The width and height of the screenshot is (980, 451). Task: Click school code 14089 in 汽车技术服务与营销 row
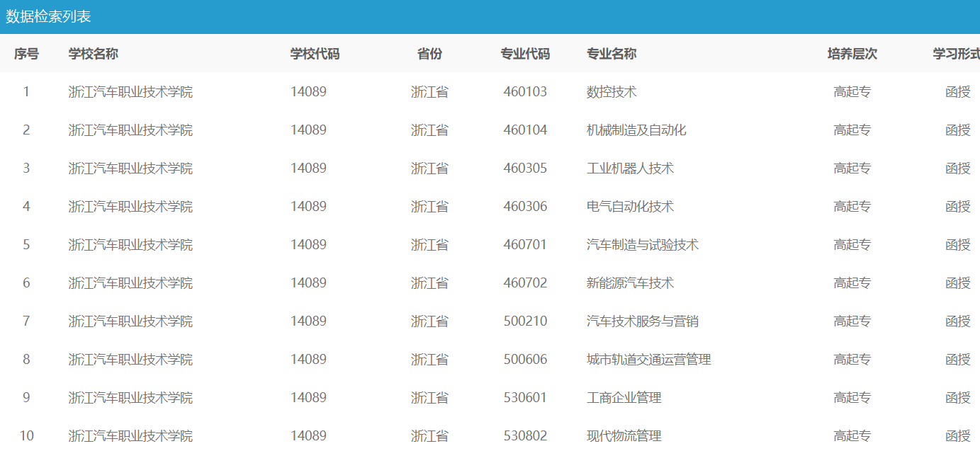coord(308,321)
